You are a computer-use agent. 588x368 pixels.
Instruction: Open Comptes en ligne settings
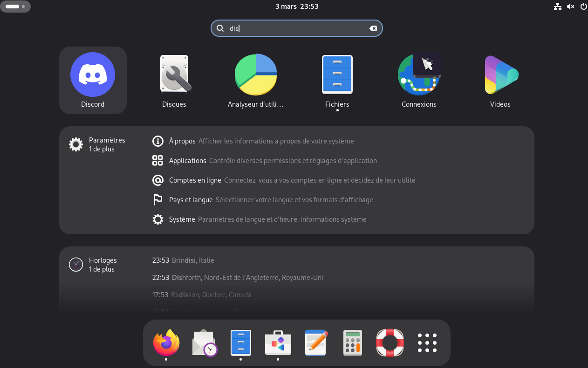[195, 180]
